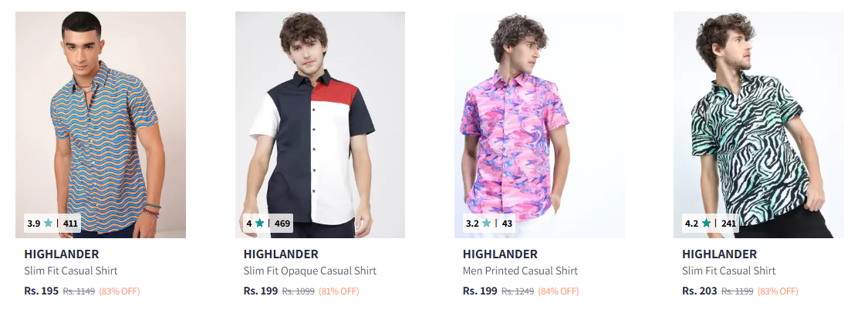Click HIGHLANDER brand above Slim Fit Opaque shirt
This screenshot has width=868, height=313.
[x=281, y=254]
